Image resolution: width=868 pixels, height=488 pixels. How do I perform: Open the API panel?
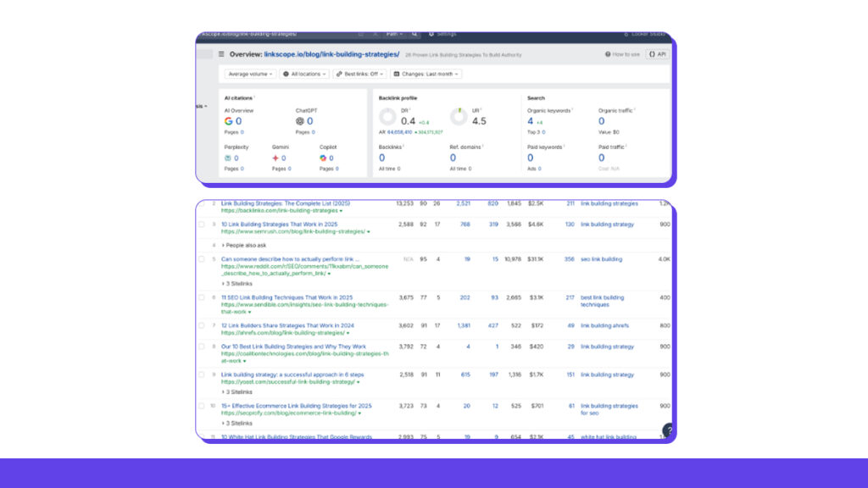[x=659, y=53]
